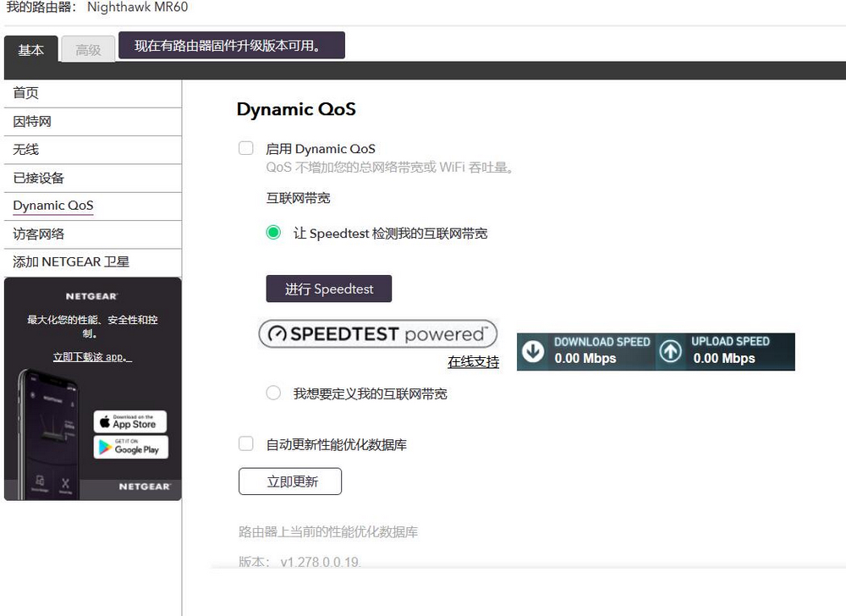846x616 pixels.
Task: Click the firmware upgrade available notice
Action: pyautogui.click(x=231, y=46)
